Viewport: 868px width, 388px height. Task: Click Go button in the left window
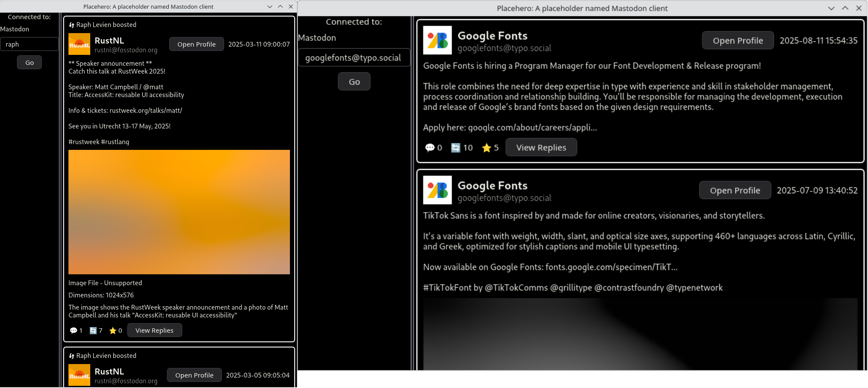30,62
